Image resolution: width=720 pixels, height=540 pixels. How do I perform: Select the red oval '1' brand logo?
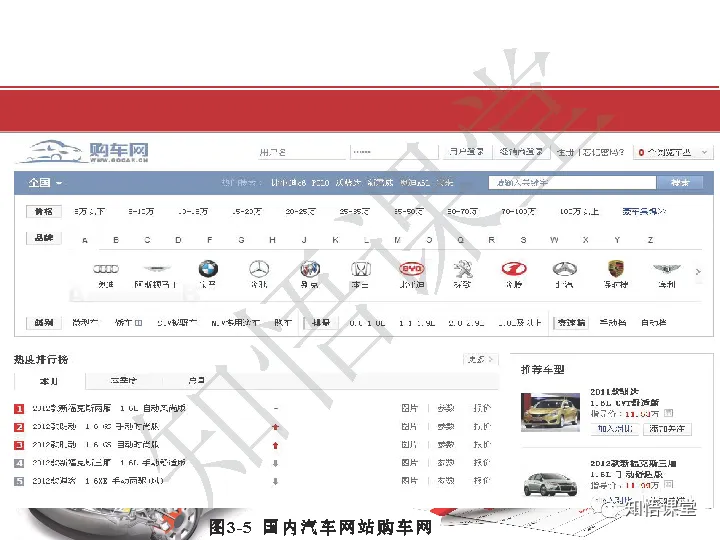514,269
